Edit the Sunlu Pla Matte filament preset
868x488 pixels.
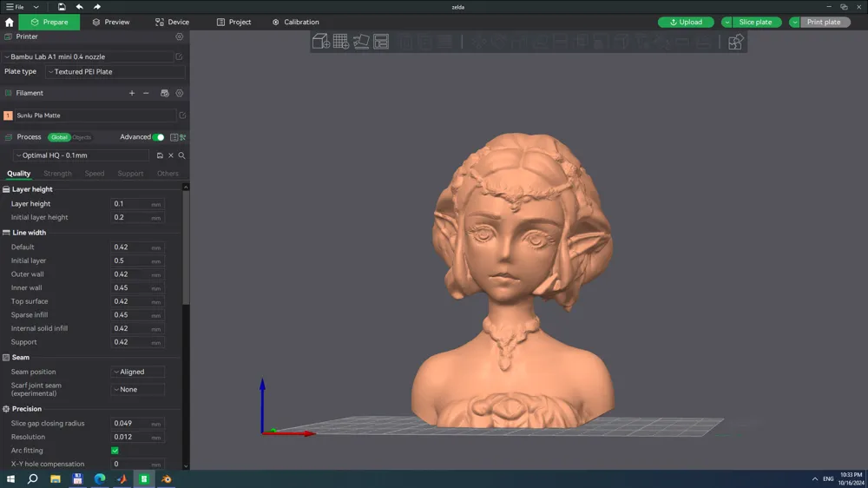tap(182, 115)
